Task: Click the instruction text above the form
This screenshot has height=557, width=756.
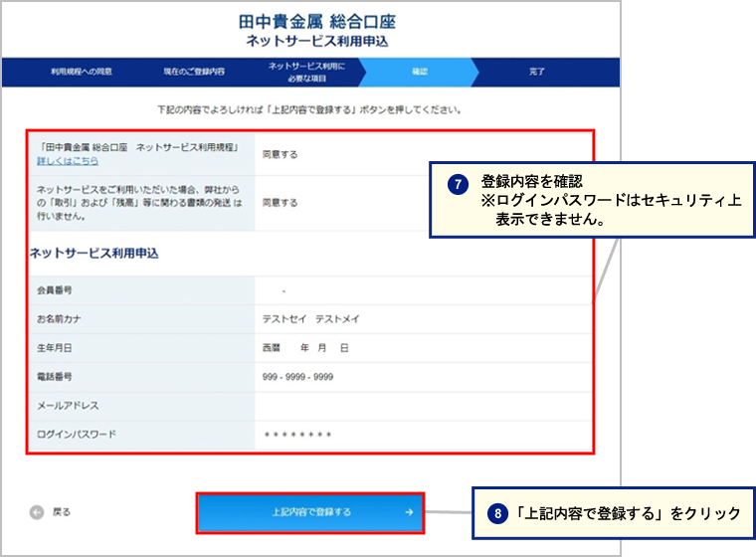Action: click(x=309, y=110)
